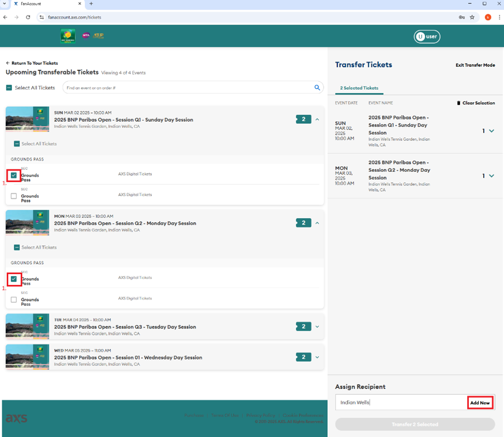Expand Sunday selected ticket in transfer panel

[x=492, y=131]
